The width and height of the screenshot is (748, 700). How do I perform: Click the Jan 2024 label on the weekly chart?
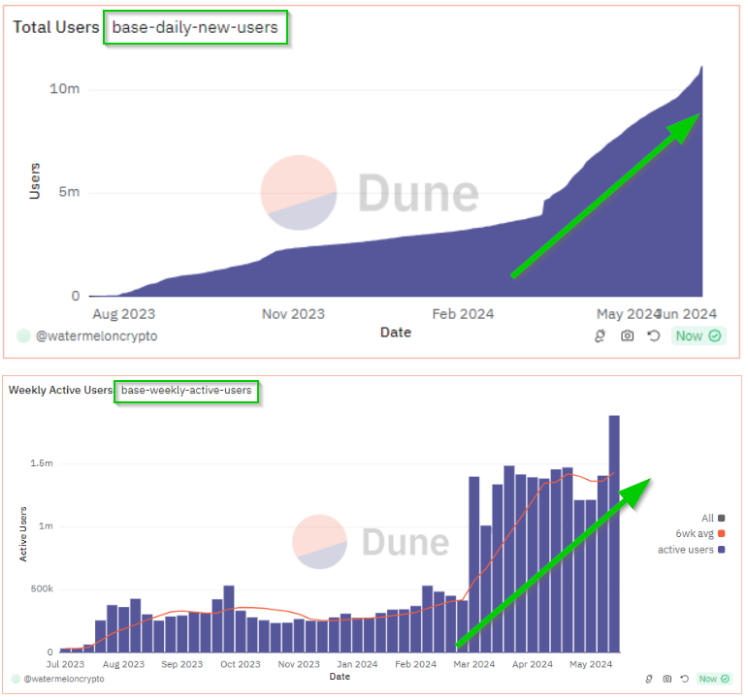(357, 664)
